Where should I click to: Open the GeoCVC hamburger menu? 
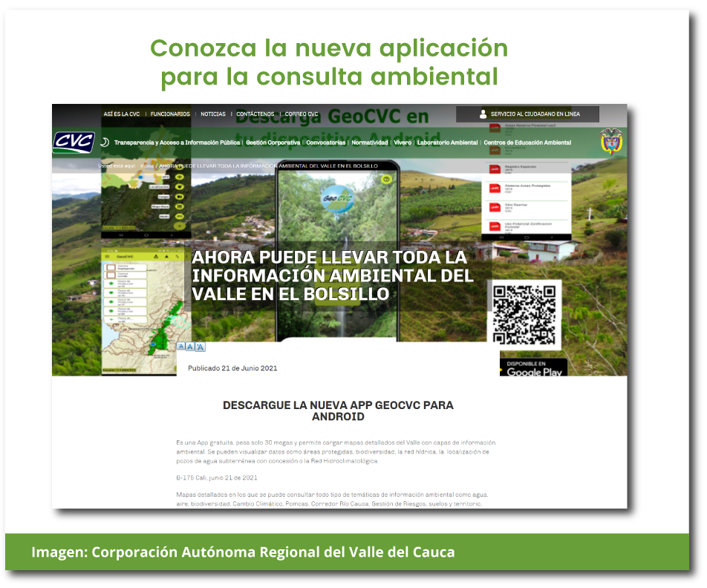[x=107, y=256]
